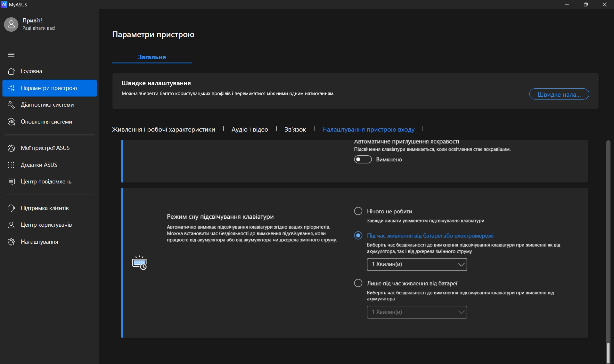Open Центр повідомлень message icon
Screen dimensions: 614x364
11,182
